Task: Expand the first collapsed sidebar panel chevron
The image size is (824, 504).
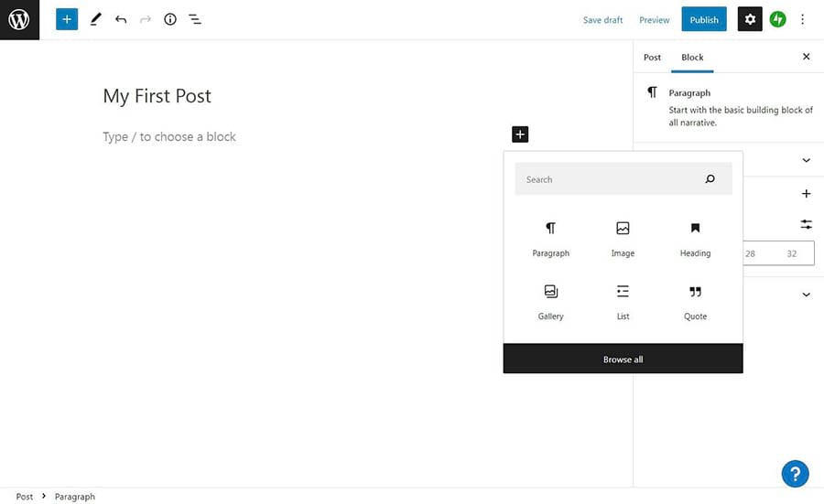Action: [806, 160]
